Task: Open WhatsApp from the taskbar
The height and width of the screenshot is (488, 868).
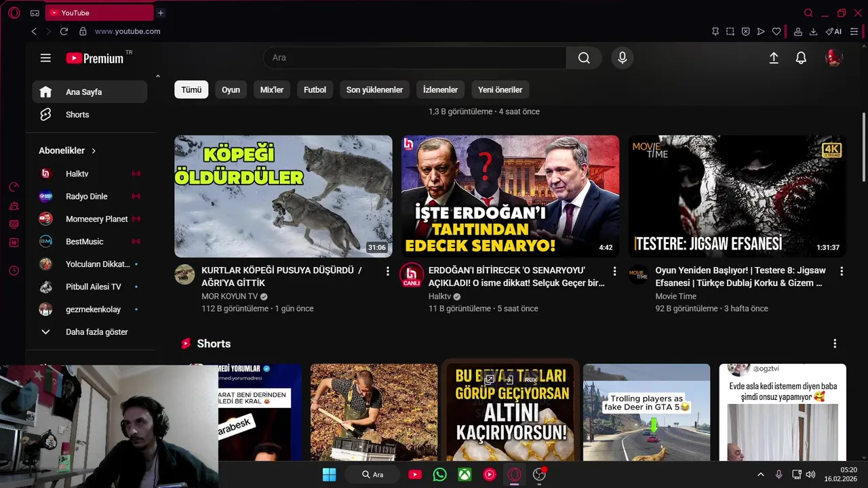Action: pos(439,474)
